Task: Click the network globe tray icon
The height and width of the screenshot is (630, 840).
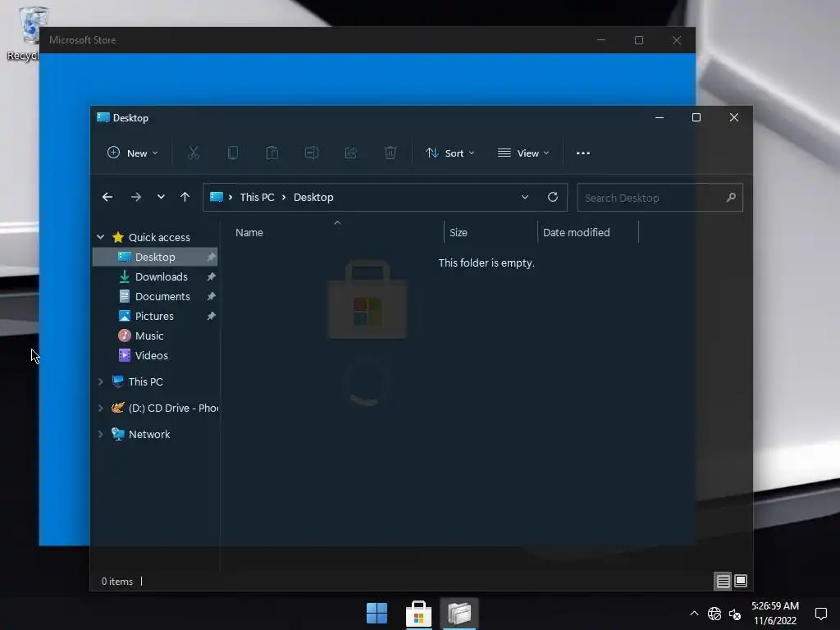Action: (x=714, y=614)
